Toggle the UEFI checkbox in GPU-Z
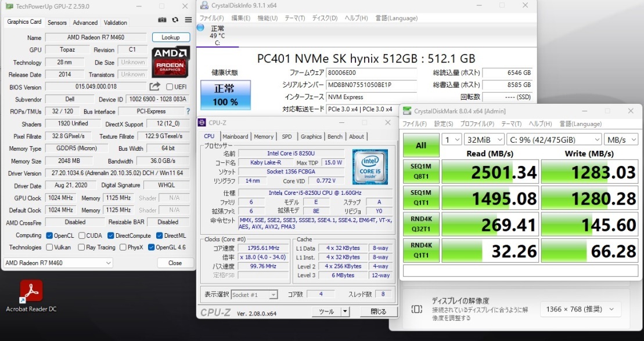Screen dimensions: 644x341 click(169, 87)
